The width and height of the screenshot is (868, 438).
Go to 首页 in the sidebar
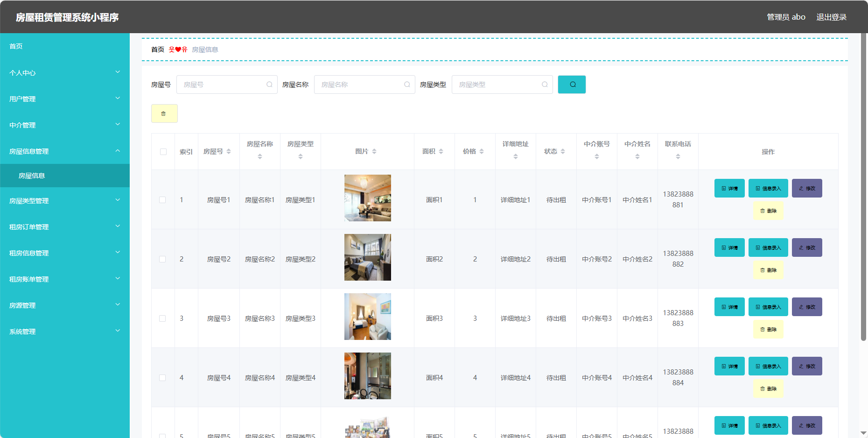tap(65, 46)
